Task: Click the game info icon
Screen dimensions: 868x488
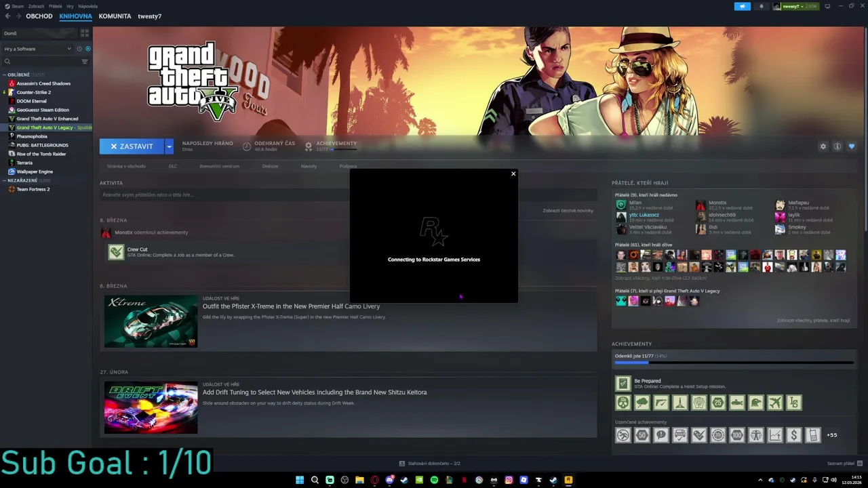Action: (x=837, y=146)
